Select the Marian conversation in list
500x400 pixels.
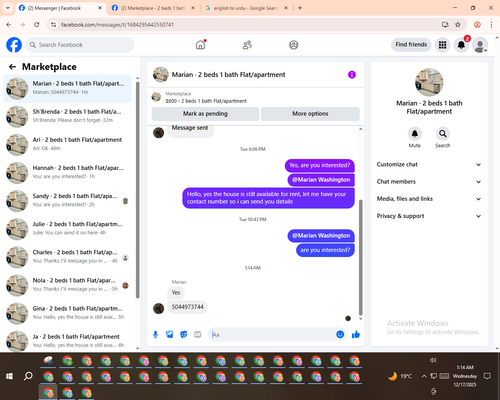(68, 88)
